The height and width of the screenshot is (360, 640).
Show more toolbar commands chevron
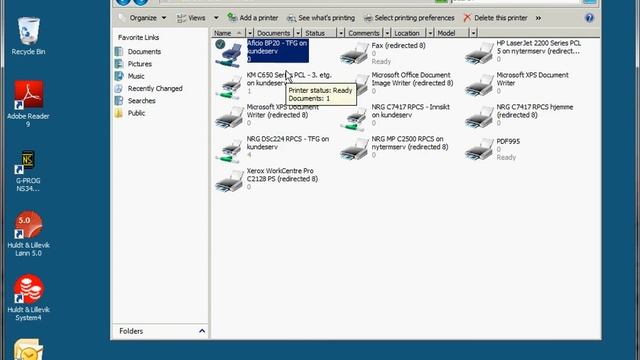point(538,18)
